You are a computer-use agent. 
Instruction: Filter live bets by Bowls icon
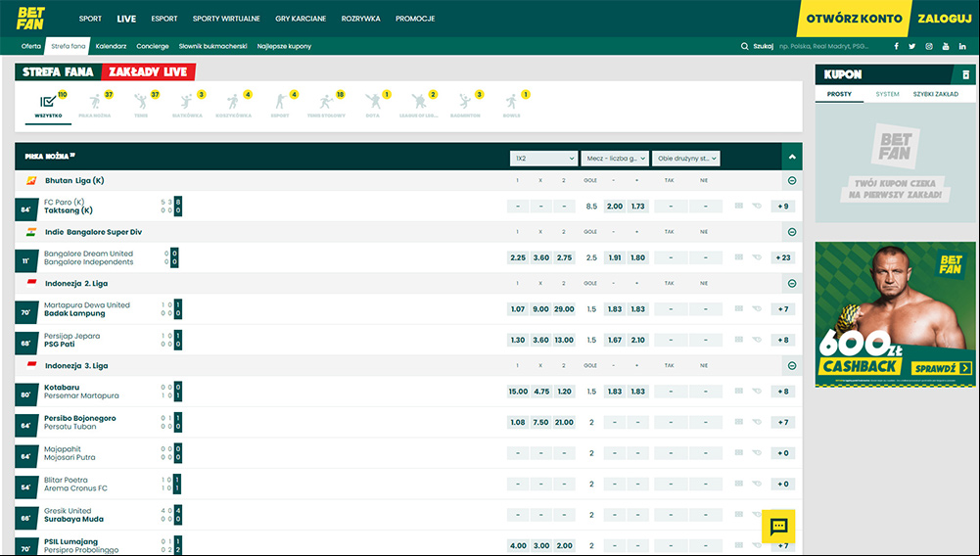pos(511,102)
